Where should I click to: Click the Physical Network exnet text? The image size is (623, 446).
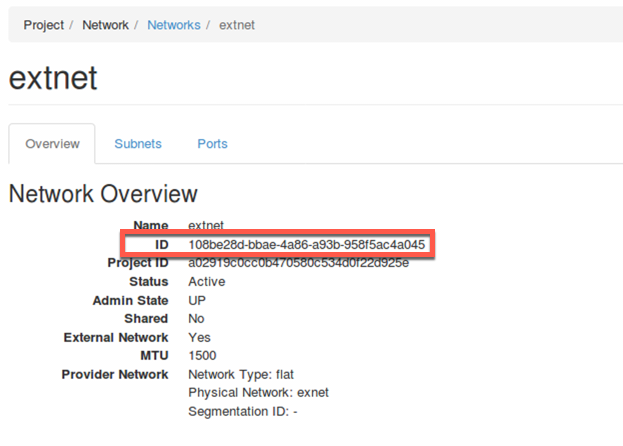click(x=258, y=393)
